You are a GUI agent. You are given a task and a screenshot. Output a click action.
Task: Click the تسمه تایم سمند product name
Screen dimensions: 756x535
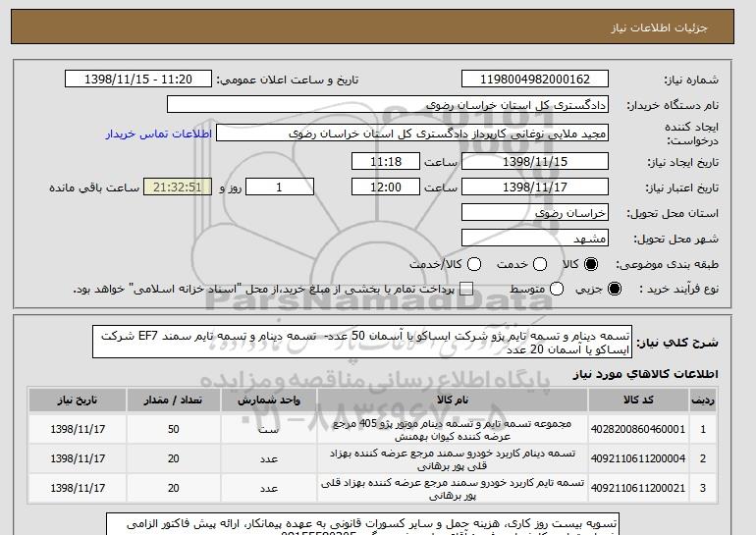(453, 488)
